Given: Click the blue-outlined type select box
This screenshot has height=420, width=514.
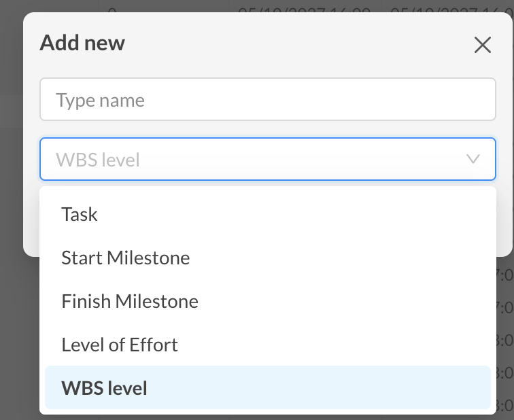Looking at the screenshot, I should point(267,159).
